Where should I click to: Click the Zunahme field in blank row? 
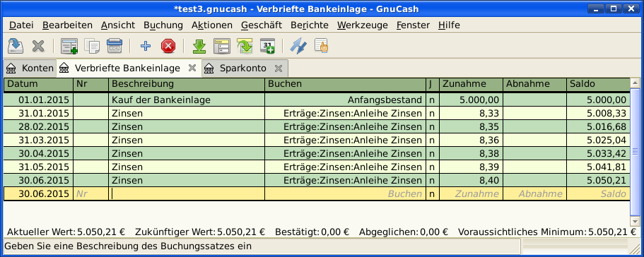click(471, 194)
